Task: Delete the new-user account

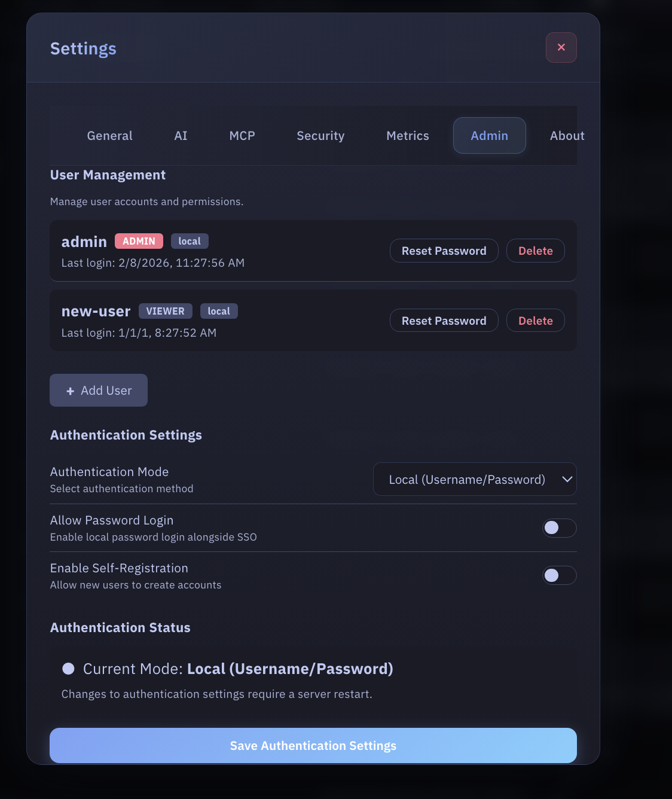Action: click(535, 320)
